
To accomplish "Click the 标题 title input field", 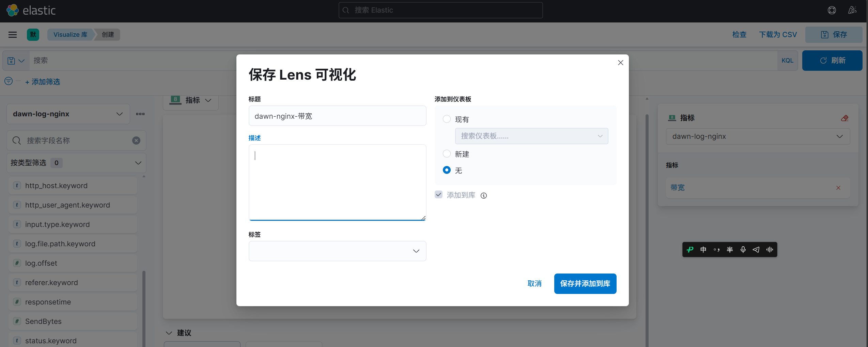I will (337, 116).
